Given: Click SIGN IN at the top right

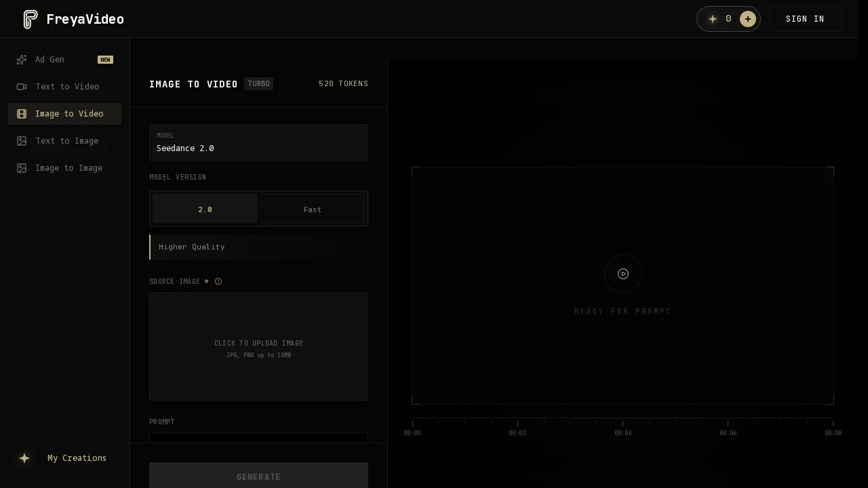Looking at the screenshot, I should [x=805, y=19].
